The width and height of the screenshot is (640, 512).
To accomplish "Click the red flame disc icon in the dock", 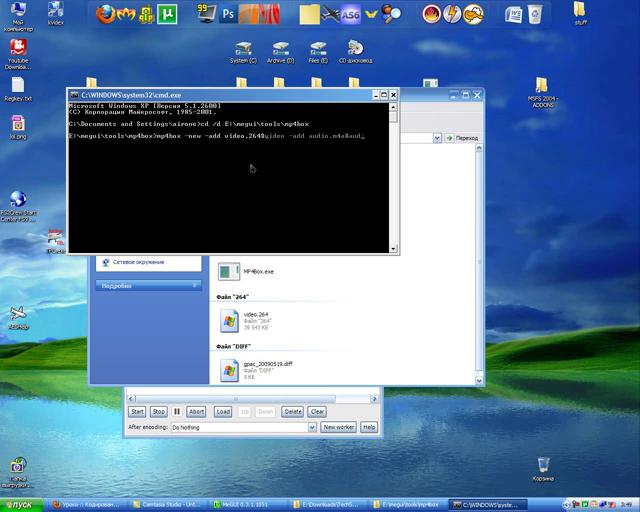I will click(431, 14).
